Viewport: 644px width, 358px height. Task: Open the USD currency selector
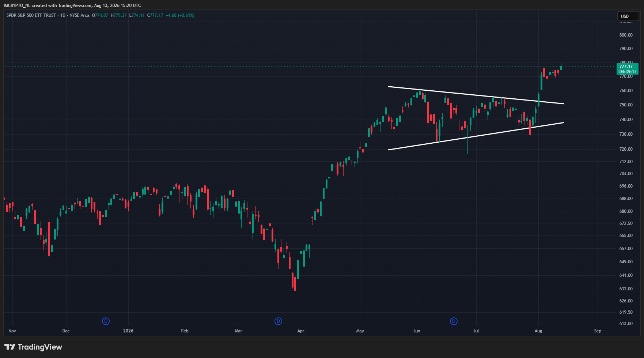click(x=628, y=16)
